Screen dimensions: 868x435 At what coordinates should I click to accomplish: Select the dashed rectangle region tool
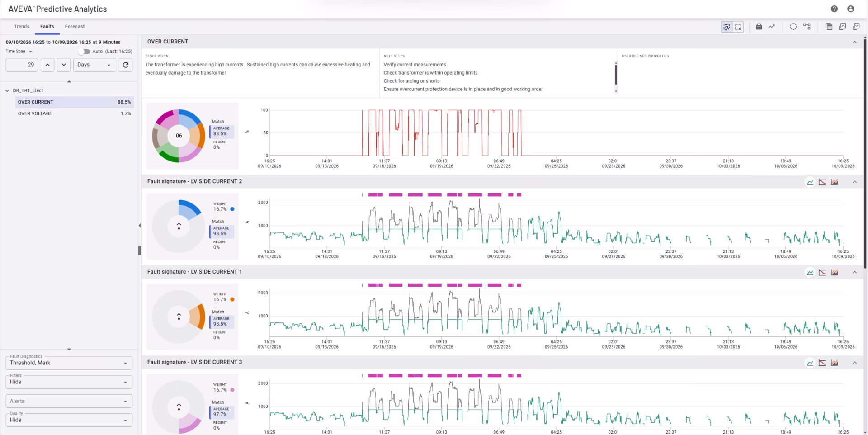point(738,27)
